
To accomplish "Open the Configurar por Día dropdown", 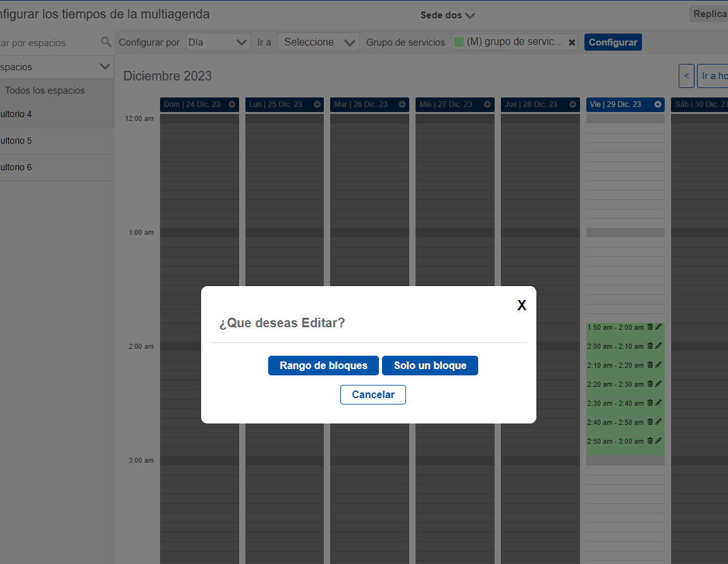I will pyautogui.click(x=218, y=42).
